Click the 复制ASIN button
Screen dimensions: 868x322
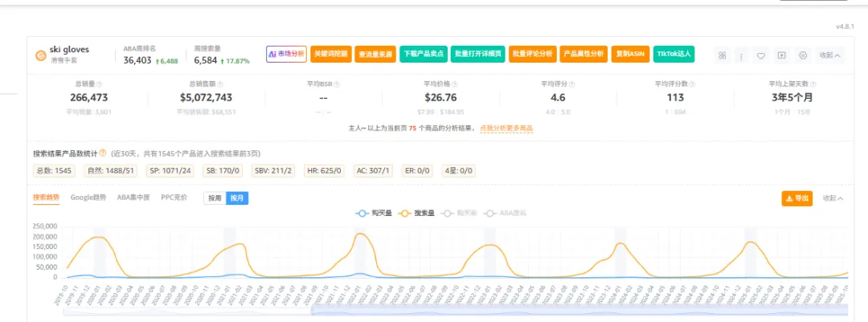630,55
